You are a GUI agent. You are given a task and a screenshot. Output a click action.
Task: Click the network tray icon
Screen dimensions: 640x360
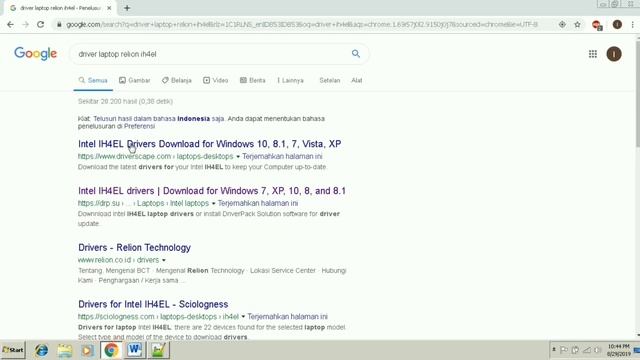pyautogui.click(x=587, y=350)
